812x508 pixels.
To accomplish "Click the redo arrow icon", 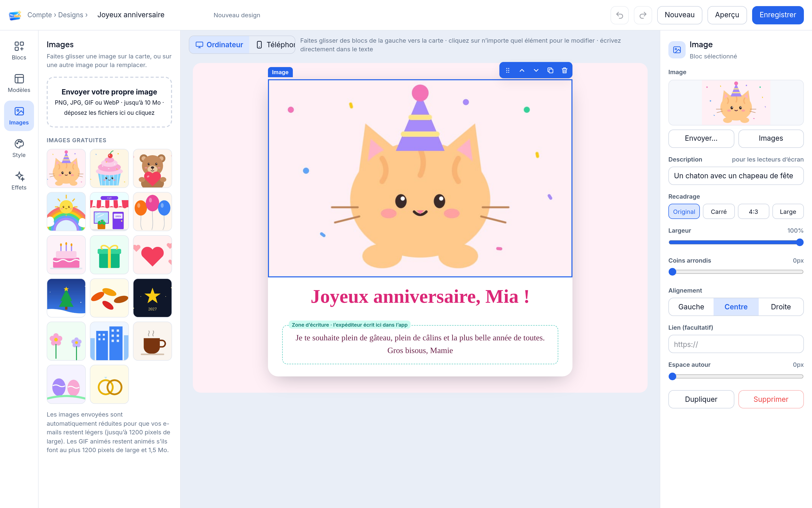I will point(642,15).
